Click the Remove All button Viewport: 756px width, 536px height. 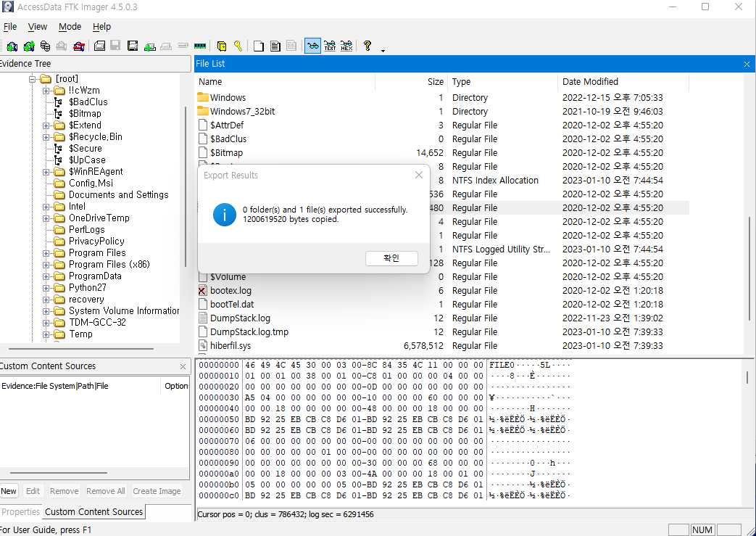click(x=106, y=491)
